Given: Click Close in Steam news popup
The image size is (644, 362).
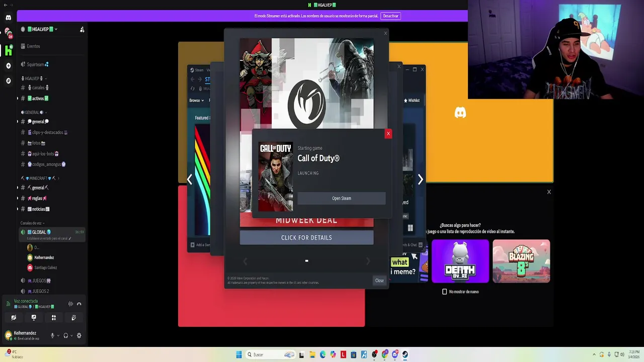Looking at the screenshot, I should (x=379, y=281).
